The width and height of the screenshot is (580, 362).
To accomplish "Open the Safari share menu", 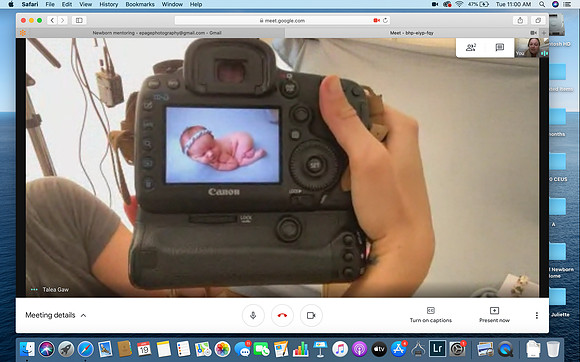I will tap(520, 21).
